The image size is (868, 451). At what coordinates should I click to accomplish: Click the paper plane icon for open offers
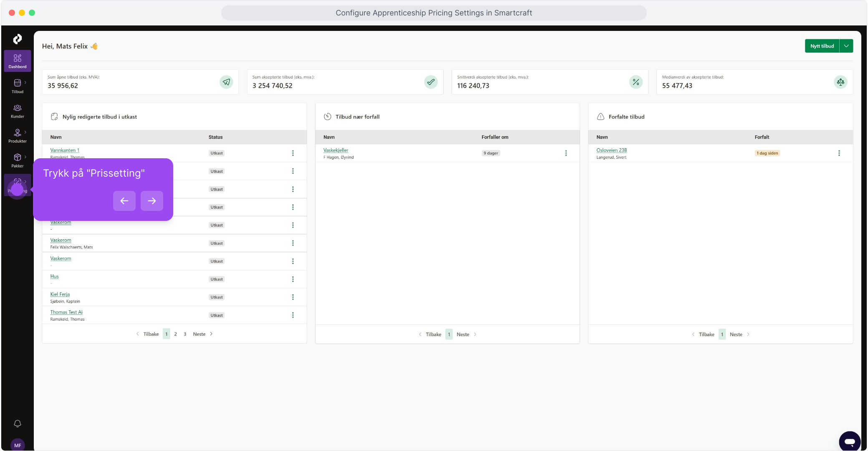226,82
